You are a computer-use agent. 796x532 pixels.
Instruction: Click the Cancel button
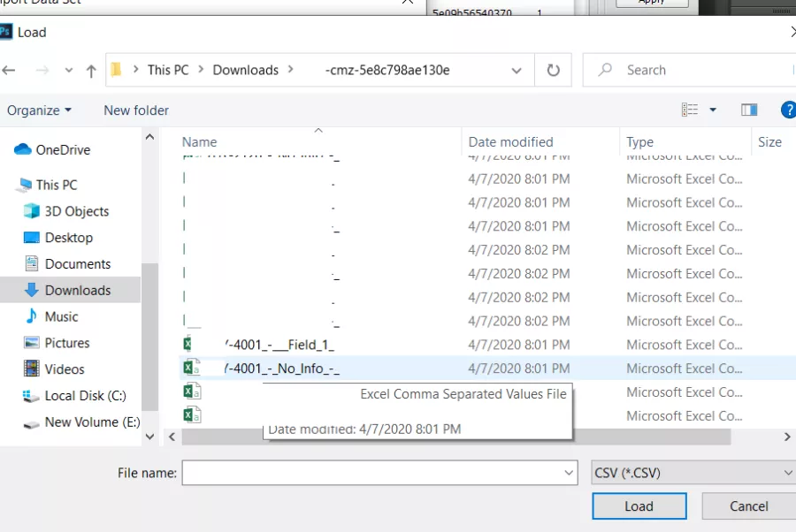click(x=748, y=506)
